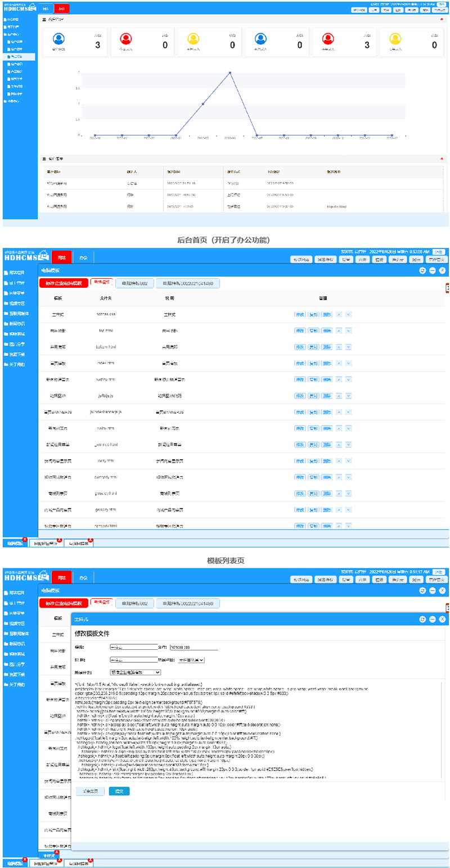Move 主样式 template up with the up-arrow icon
Viewport: 450px width, 868px height.
[x=339, y=314]
